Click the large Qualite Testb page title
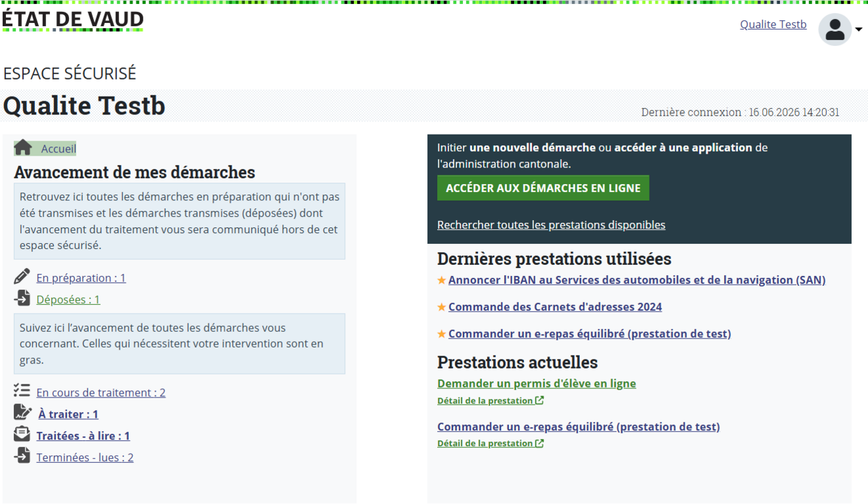The width and height of the screenshot is (868, 504). point(84,106)
